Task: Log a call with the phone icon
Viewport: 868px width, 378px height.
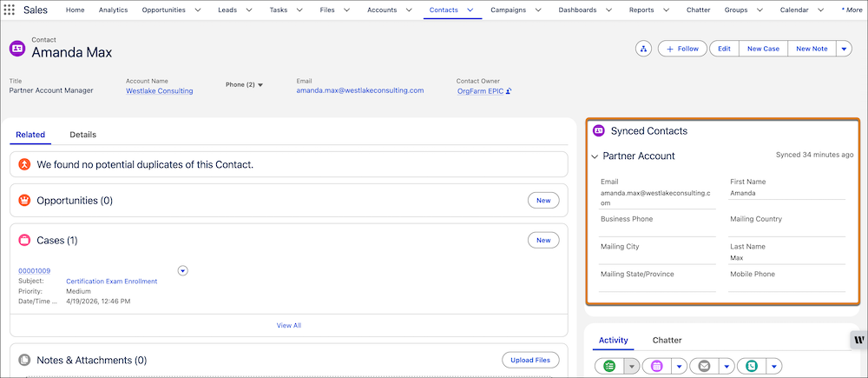Action: coord(752,366)
